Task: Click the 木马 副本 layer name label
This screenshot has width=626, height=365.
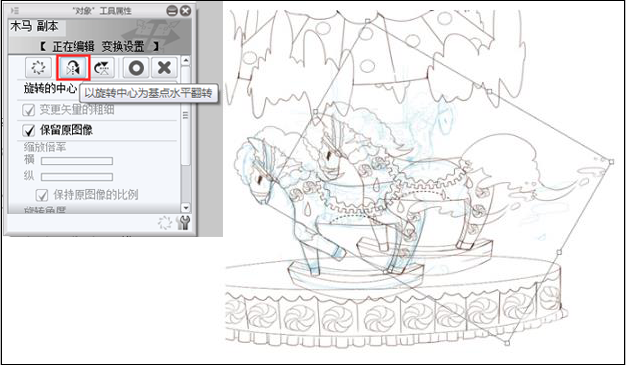Action: click(x=34, y=26)
